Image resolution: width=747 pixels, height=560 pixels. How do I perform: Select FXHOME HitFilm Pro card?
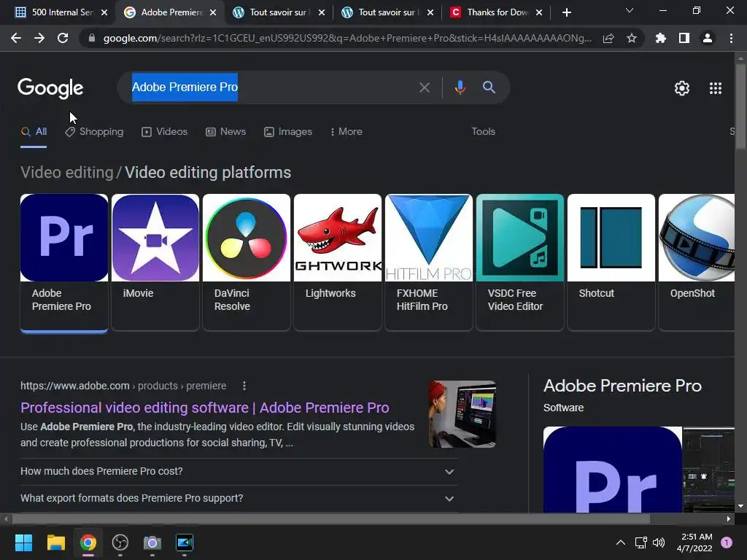pos(429,262)
